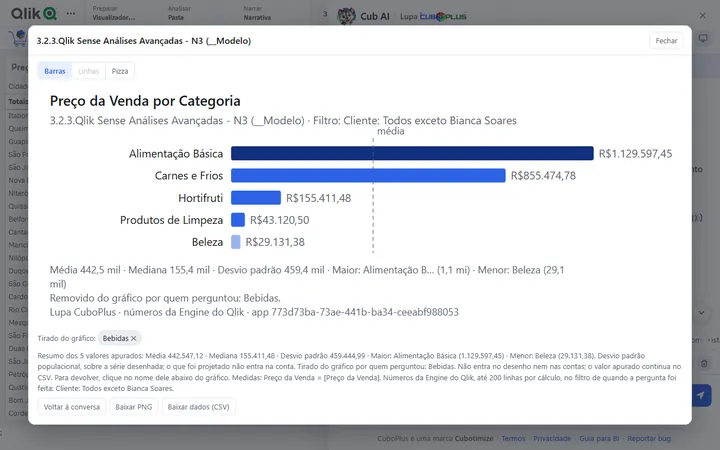Image resolution: width=720 pixels, height=450 pixels.
Task: Click the Reportar bug link
Action: [649, 439]
